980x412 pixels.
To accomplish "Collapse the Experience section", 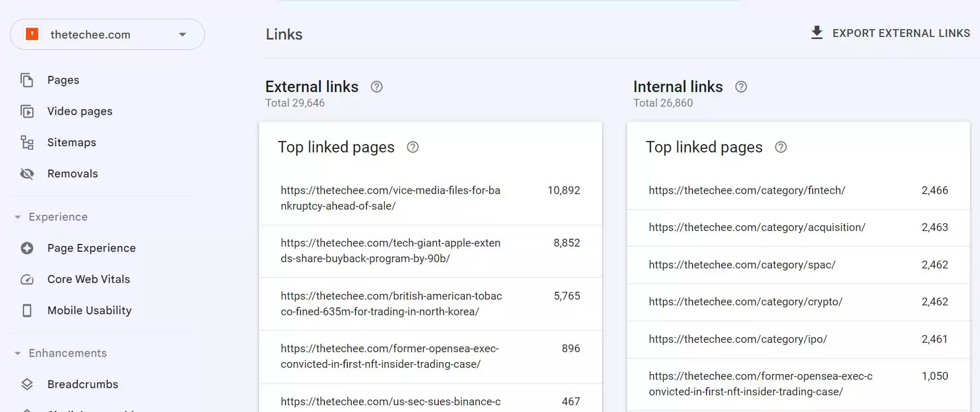I will click(18, 217).
